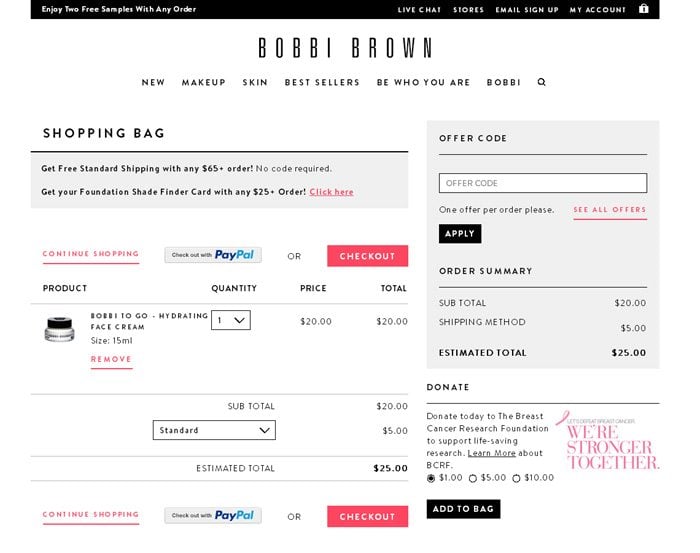Remove the face cream from bag
This screenshot has height=553, width=700.
pyautogui.click(x=111, y=359)
